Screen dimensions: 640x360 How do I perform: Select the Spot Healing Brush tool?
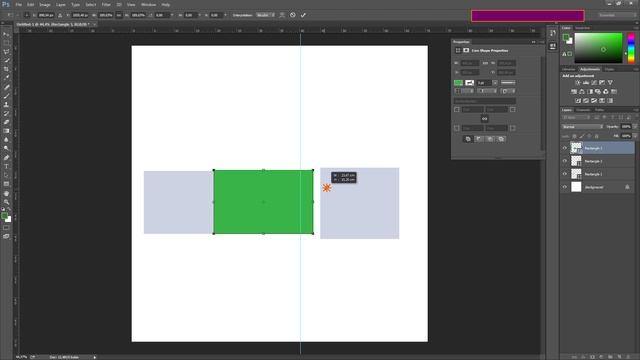click(6, 87)
